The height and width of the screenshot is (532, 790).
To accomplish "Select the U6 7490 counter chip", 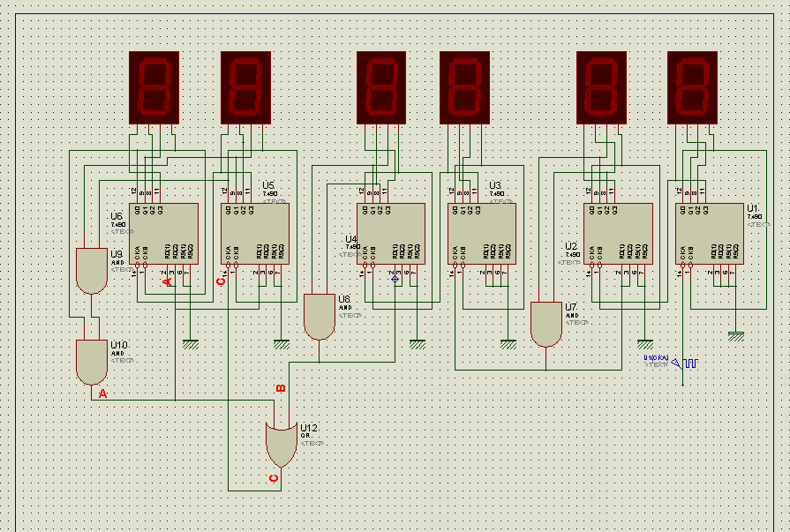I will (163, 234).
